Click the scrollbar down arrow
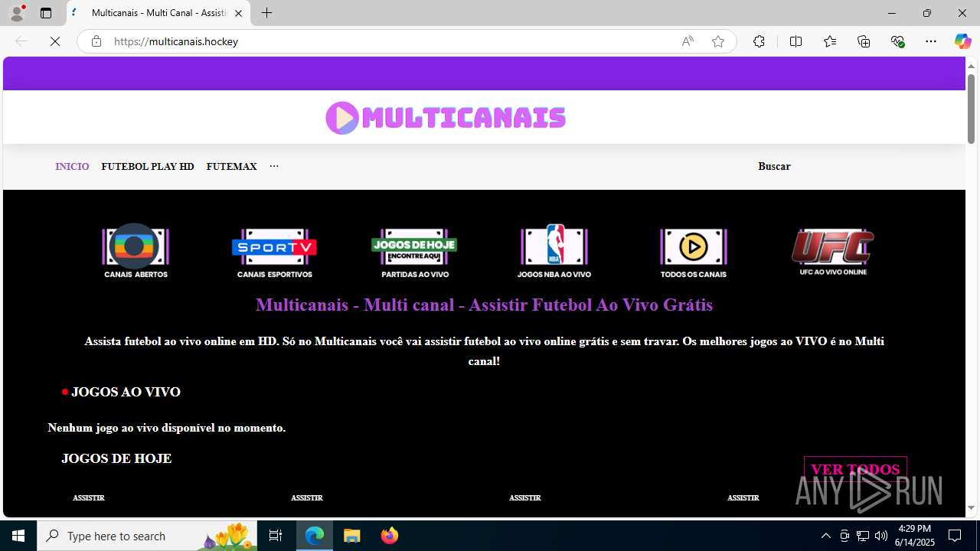 pyautogui.click(x=971, y=508)
